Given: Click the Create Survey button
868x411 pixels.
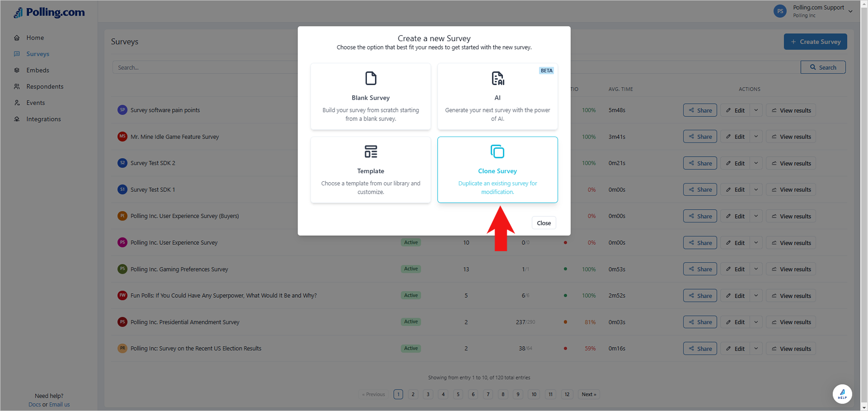Looking at the screenshot, I should click(815, 42).
